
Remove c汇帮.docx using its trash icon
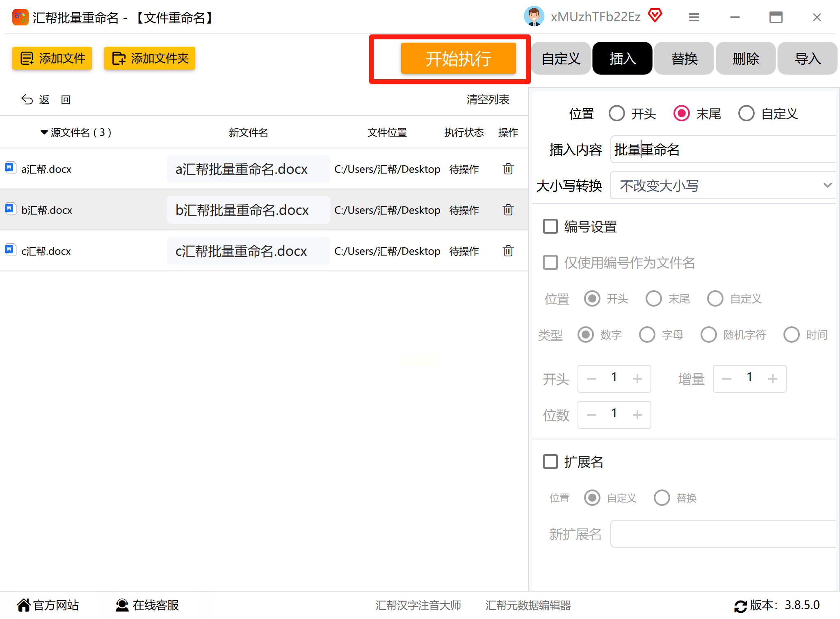coord(508,251)
